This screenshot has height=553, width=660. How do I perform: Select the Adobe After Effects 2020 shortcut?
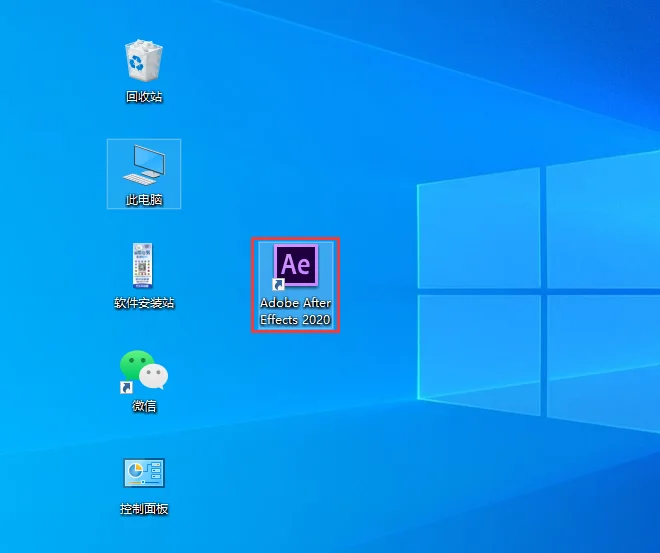coord(296,266)
